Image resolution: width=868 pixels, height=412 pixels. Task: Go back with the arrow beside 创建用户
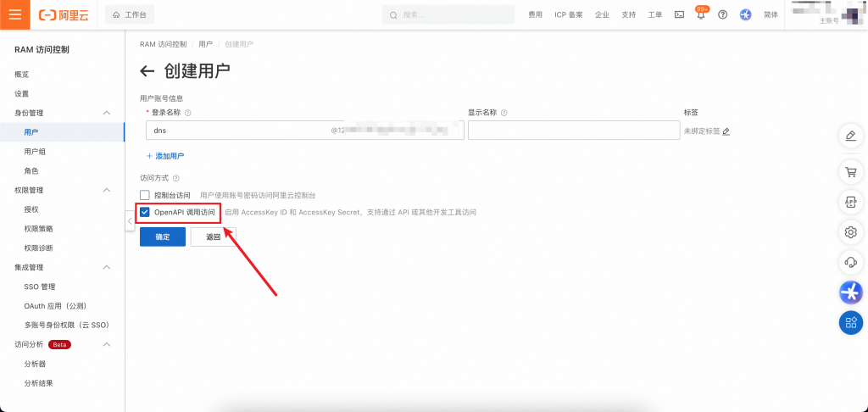coord(147,71)
